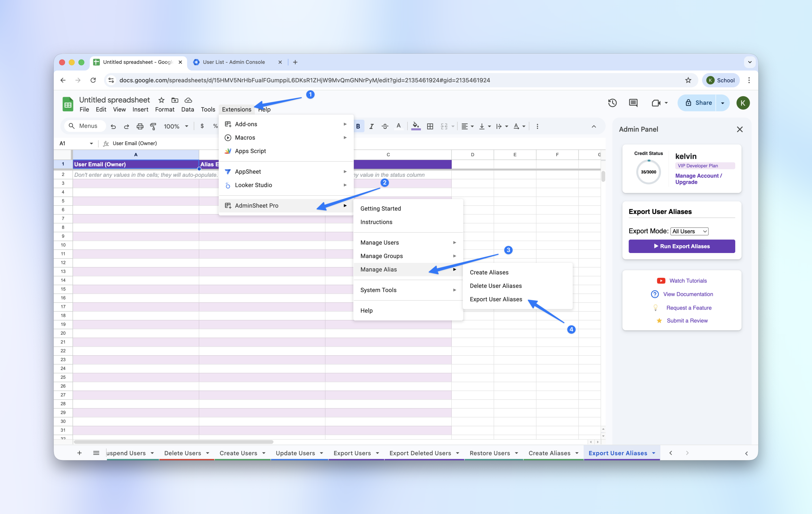Select Export User Aliases menu entry
Viewport: 812px width, 514px height.
496,299
